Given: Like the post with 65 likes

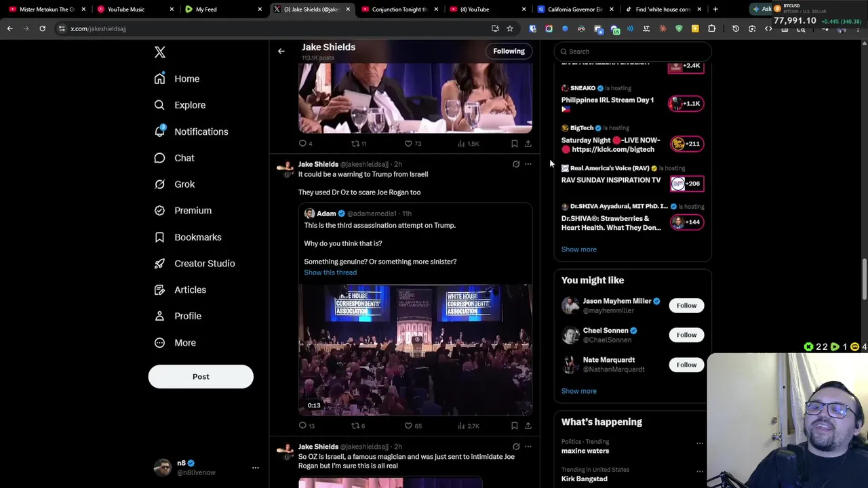Looking at the screenshot, I should (x=412, y=426).
